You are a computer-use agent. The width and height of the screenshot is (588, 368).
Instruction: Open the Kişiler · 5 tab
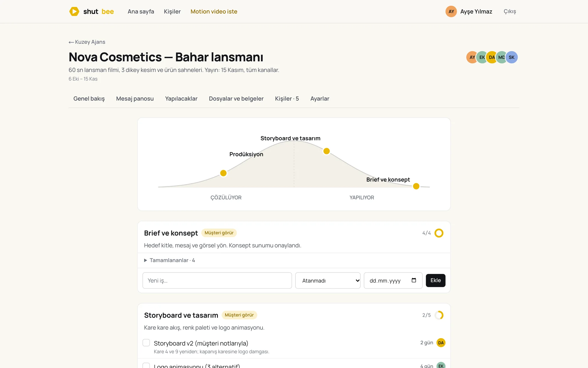287,99
